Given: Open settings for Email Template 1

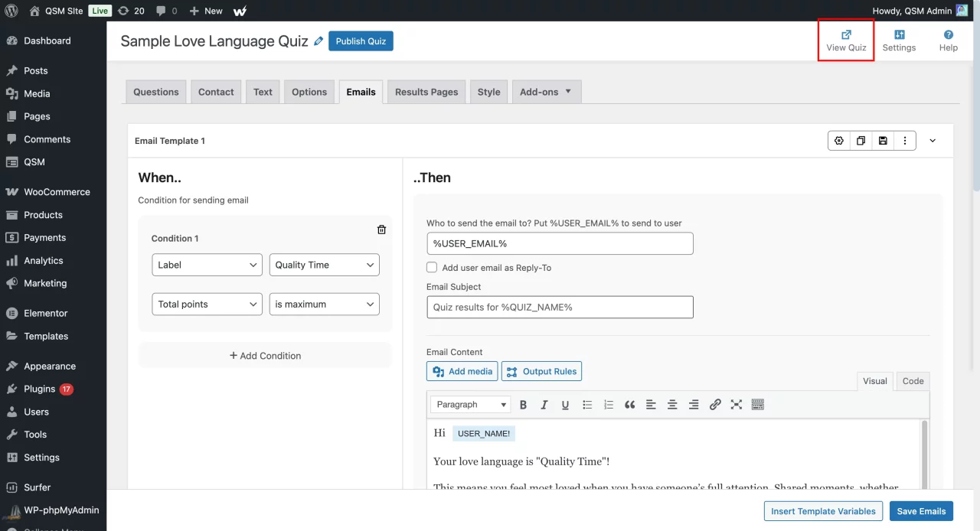Looking at the screenshot, I should tap(838, 140).
